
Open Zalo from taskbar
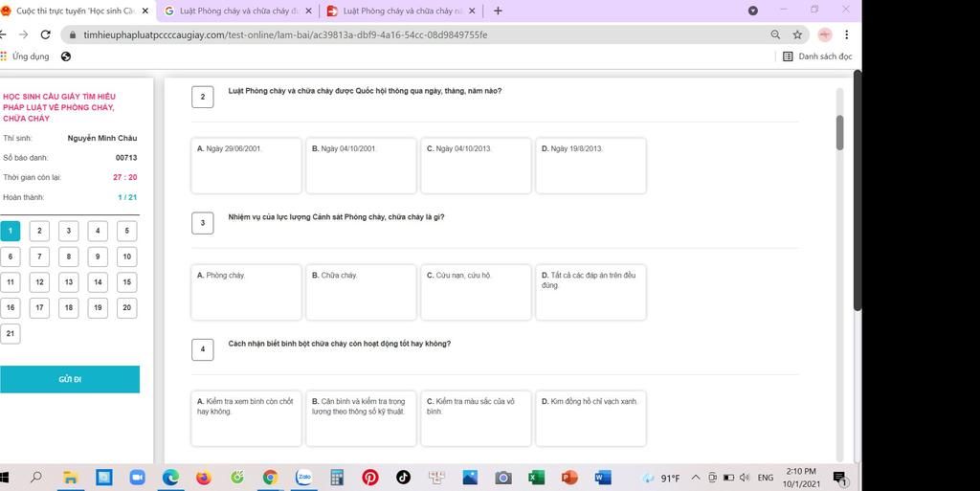[x=303, y=478]
